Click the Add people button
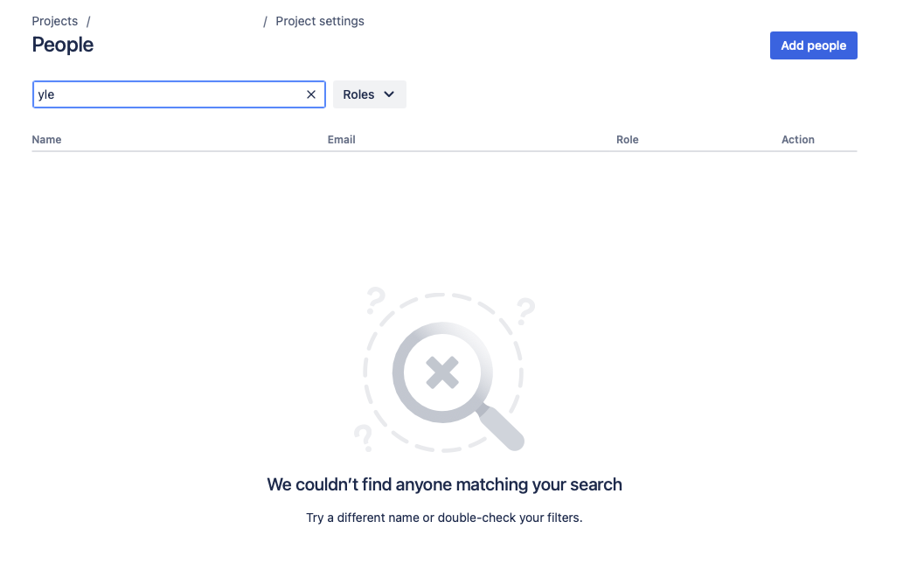Viewport: 924px width, 577px height. pos(813,45)
